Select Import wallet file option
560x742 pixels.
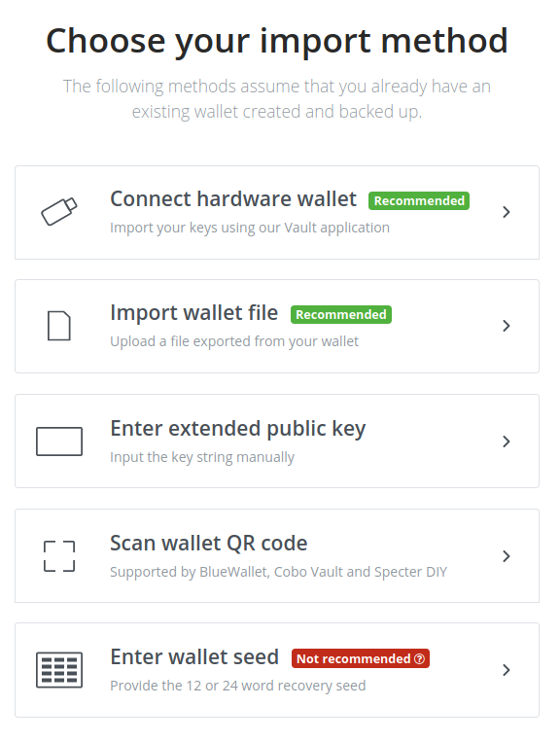[x=277, y=326]
